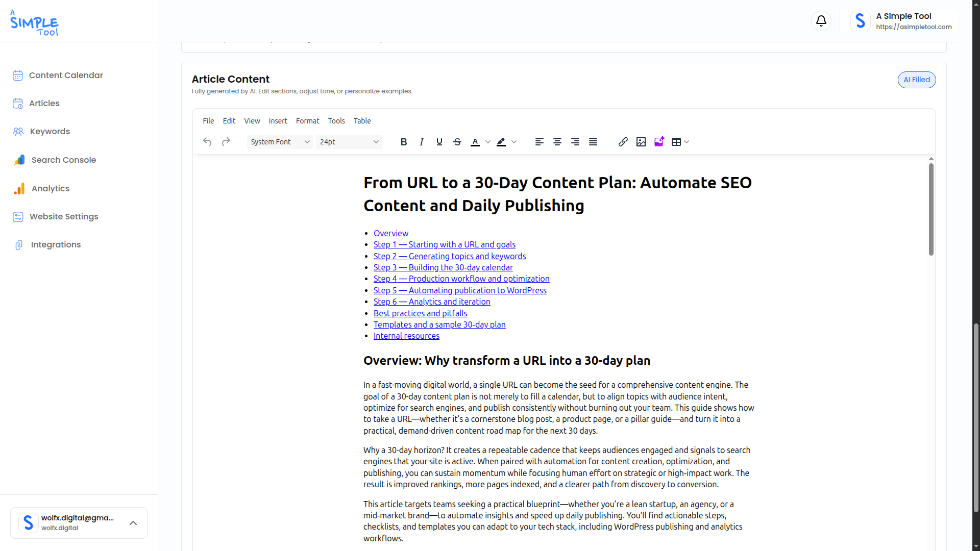The image size is (980, 551).
Task: Collapse the wolfx.digital account panel chevron
Action: pos(133,523)
